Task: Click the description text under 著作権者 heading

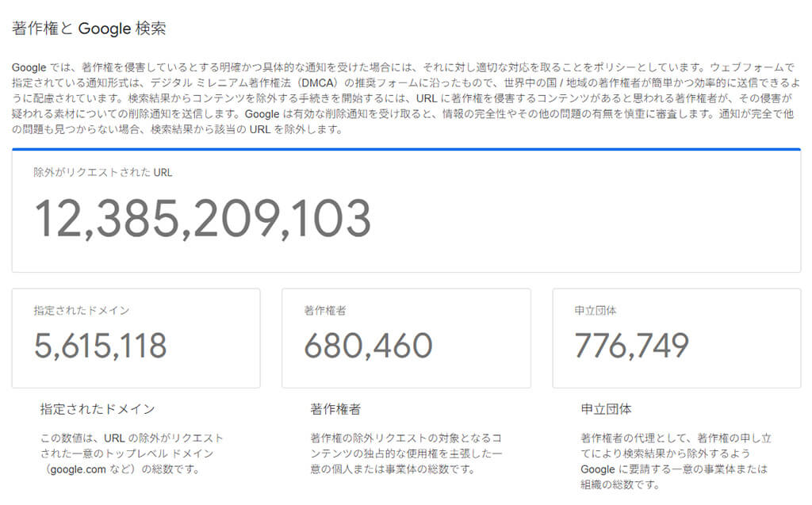Action: [405, 453]
